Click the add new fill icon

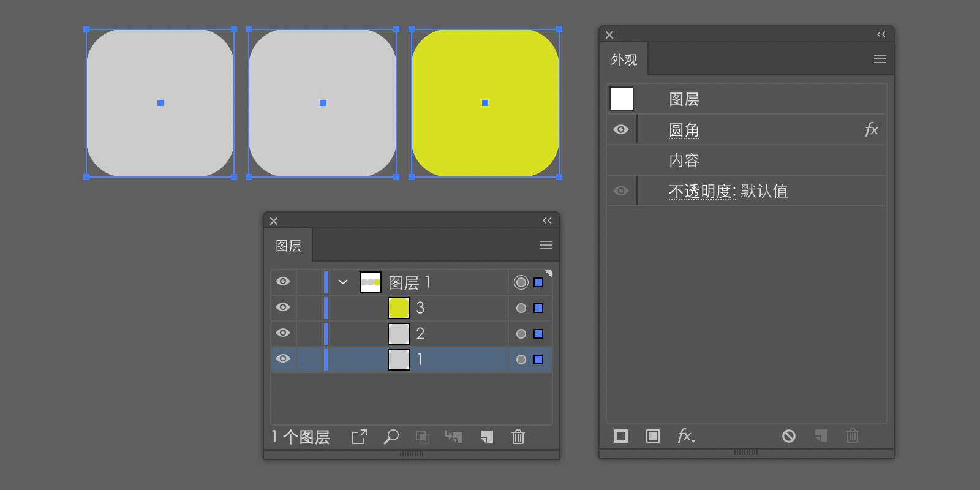(653, 436)
